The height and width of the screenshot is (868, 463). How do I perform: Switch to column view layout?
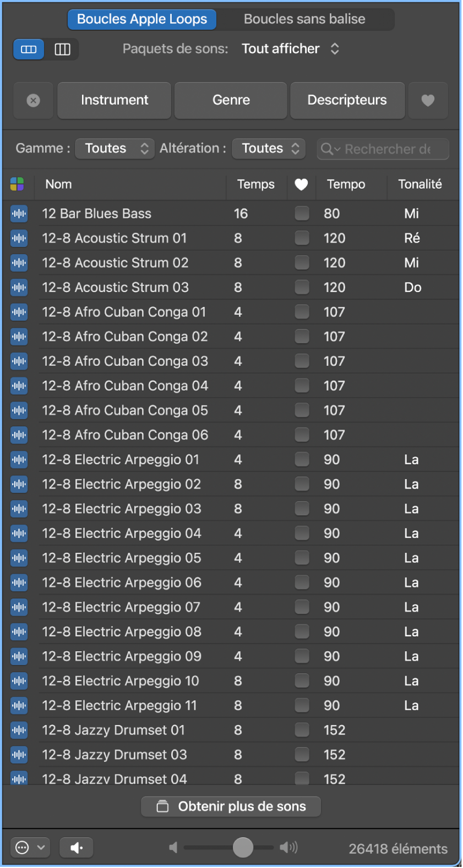62,50
